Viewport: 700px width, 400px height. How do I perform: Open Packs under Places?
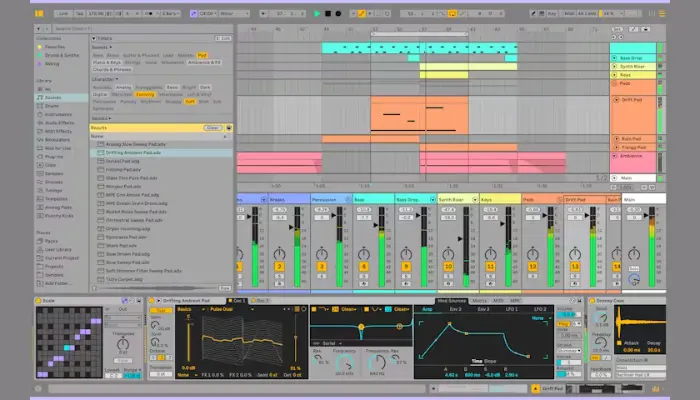tap(62, 241)
